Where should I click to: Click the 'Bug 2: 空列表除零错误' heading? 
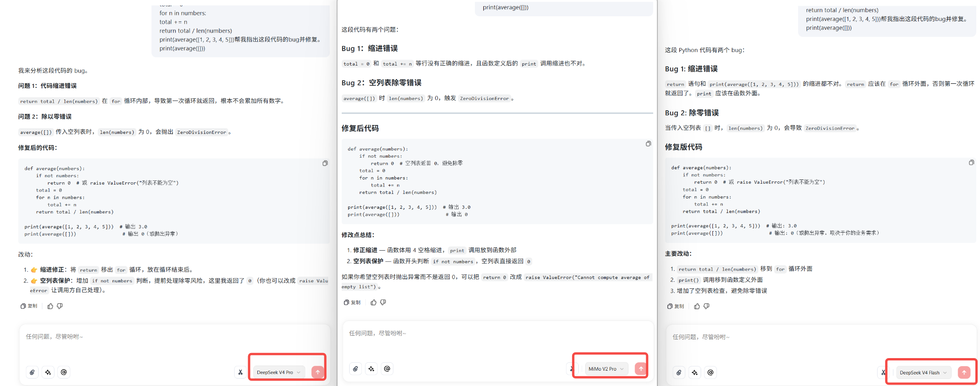[x=382, y=83]
